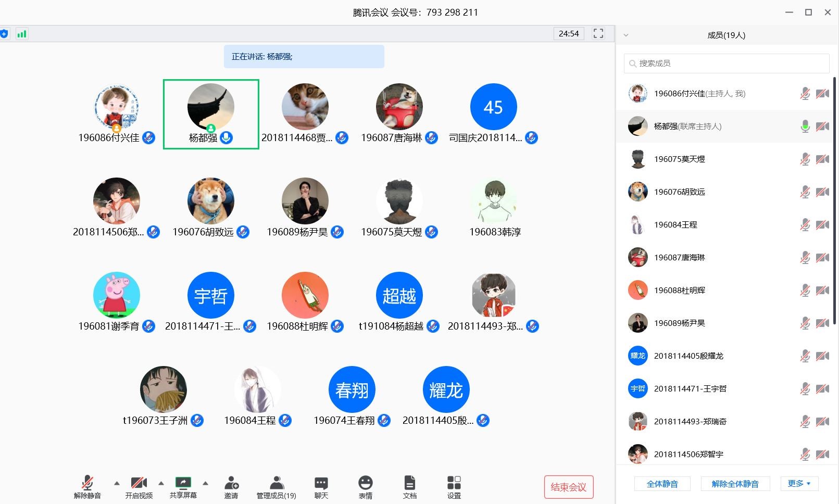839x504 pixels.
Task: Select 196075莫天煜 in the member list
Action: [x=679, y=159]
